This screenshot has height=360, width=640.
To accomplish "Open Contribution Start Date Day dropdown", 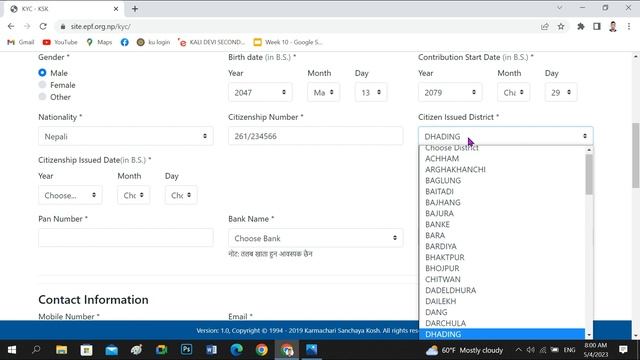I will [561, 93].
